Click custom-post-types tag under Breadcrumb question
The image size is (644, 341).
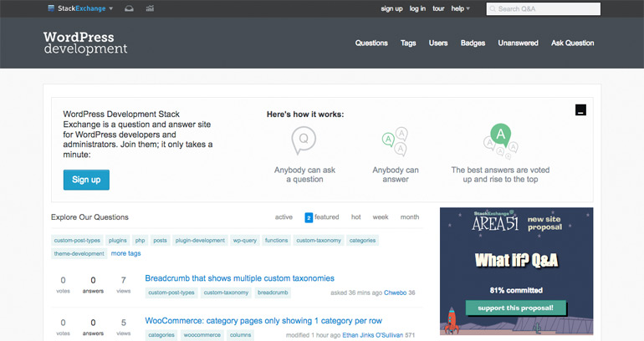[x=171, y=293]
